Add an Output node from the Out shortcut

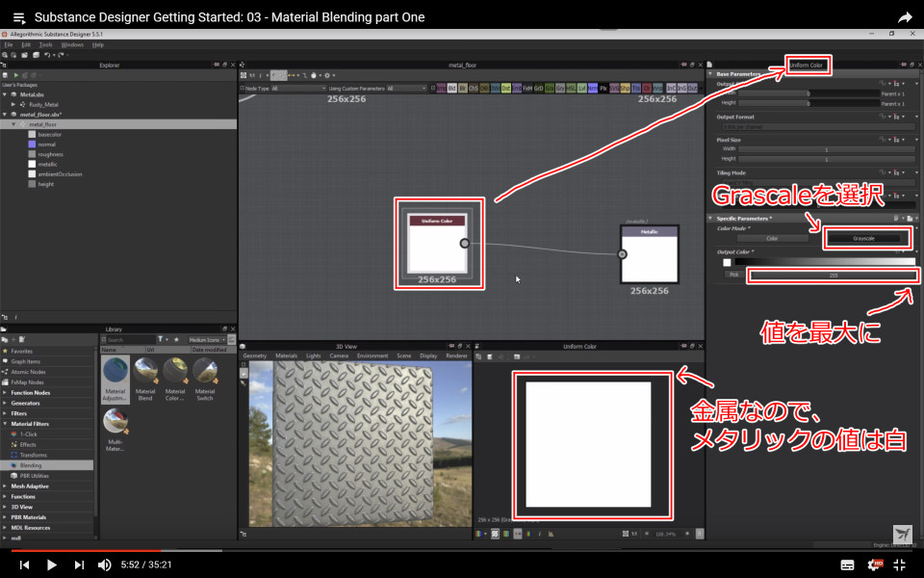coord(692,88)
